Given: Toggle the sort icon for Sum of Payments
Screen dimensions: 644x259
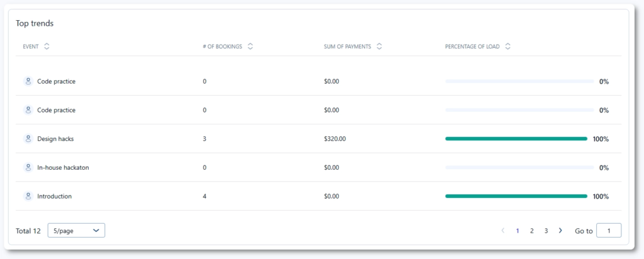Looking at the screenshot, I should click(380, 47).
